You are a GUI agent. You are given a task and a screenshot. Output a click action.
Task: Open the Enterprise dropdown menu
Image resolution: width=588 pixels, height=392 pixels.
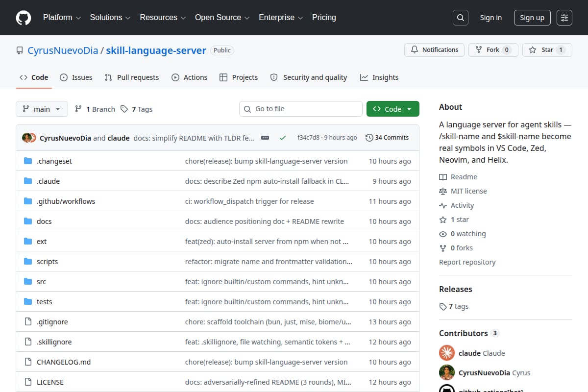[281, 18]
